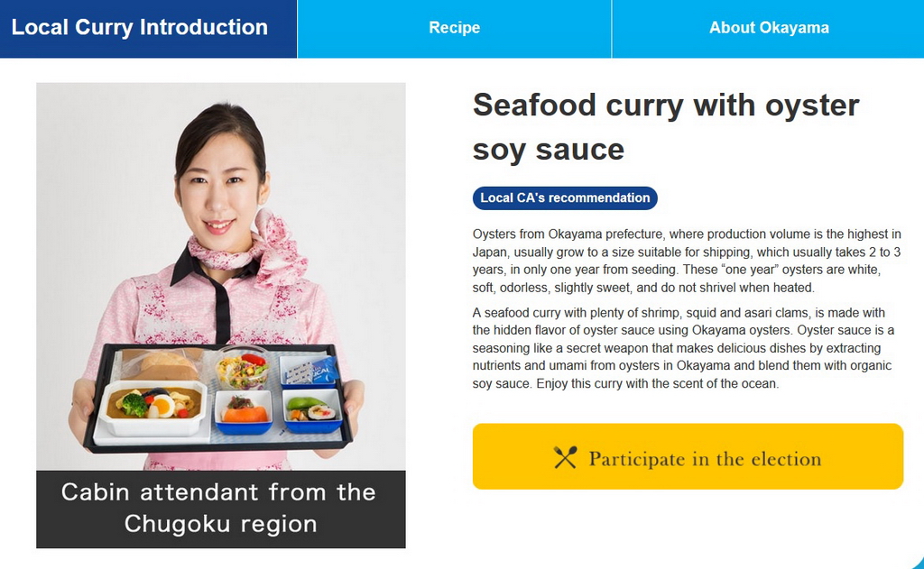Click the Seafood curry with oyster soy sauce heading
The width and height of the screenshot is (924, 569).
tap(666, 127)
